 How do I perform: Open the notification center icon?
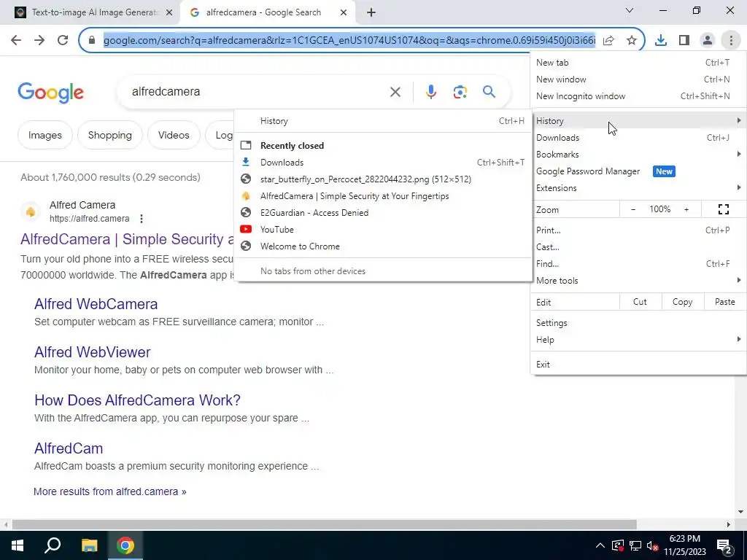(724, 545)
